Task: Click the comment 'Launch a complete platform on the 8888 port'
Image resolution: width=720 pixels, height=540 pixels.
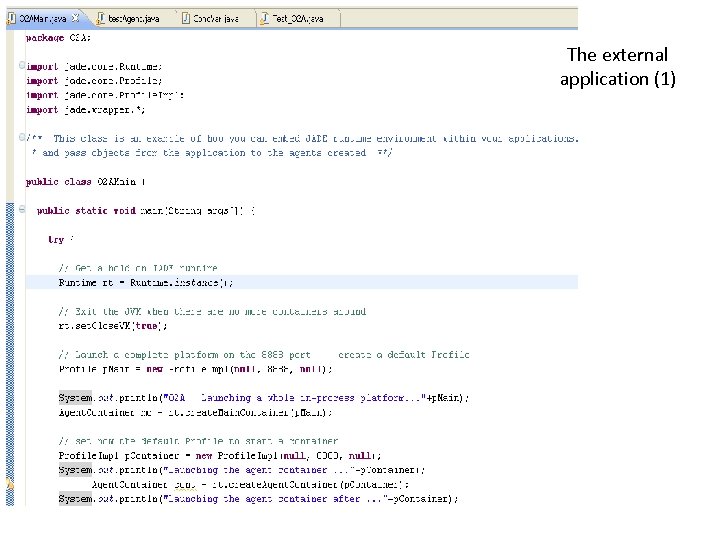Action: click(x=264, y=355)
